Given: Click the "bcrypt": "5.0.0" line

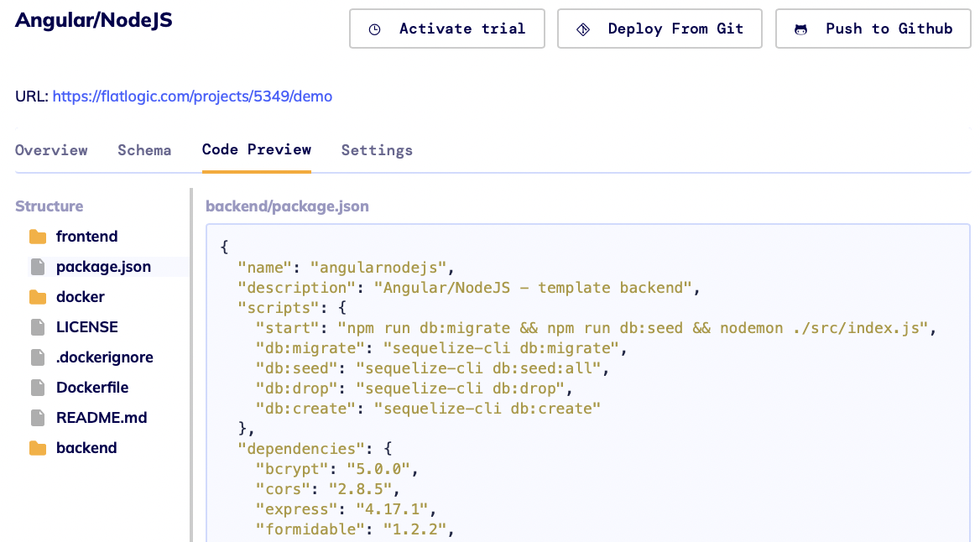Looking at the screenshot, I should [x=337, y=469].
